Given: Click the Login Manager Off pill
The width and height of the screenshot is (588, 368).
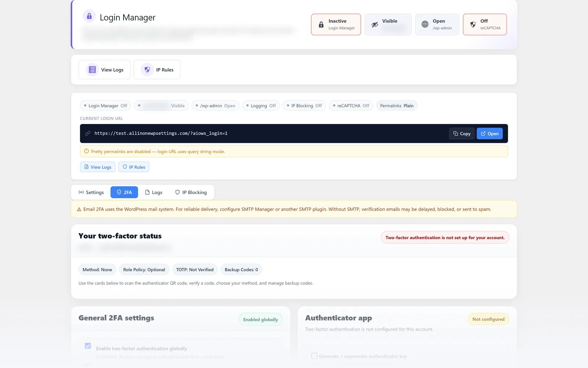Looking at the screenshot, I should [x=105, y=106].
